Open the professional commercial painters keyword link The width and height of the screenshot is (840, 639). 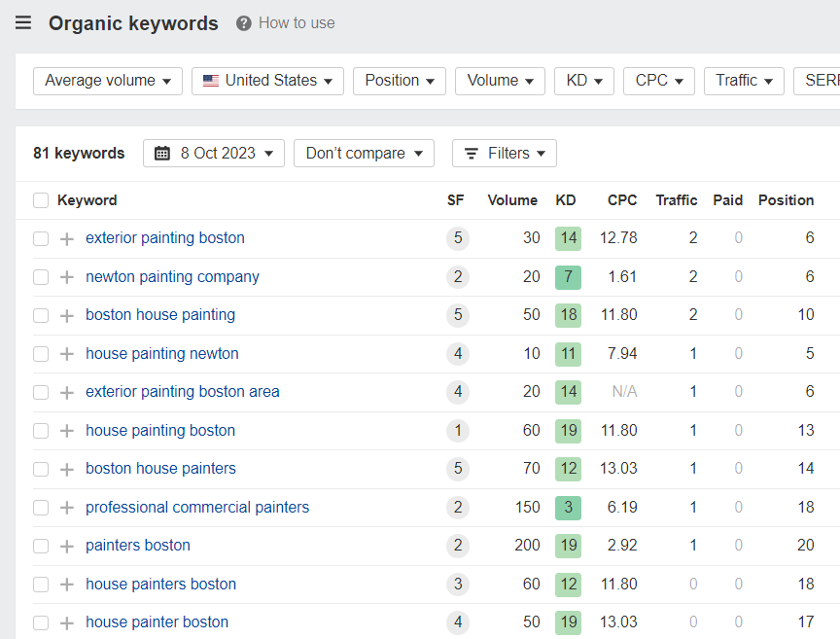pyautogui.click(x=197, y=507)
